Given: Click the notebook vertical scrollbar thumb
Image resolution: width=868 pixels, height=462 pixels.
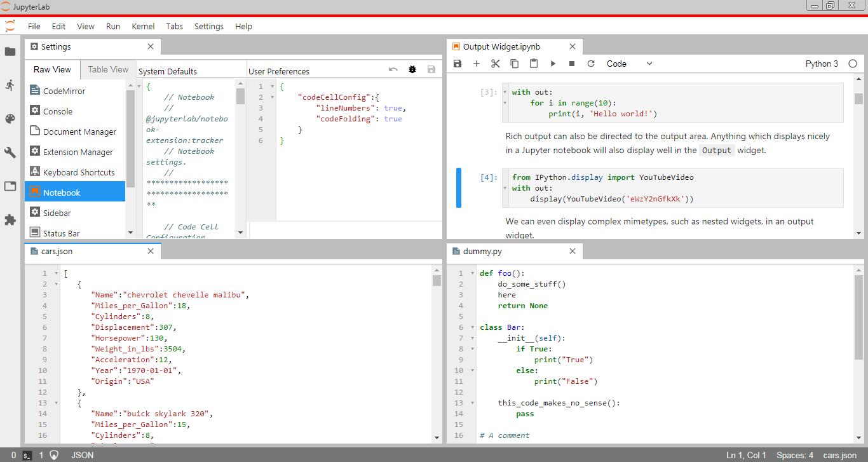Looking at the screenshot, I should [x=858, y=98].
